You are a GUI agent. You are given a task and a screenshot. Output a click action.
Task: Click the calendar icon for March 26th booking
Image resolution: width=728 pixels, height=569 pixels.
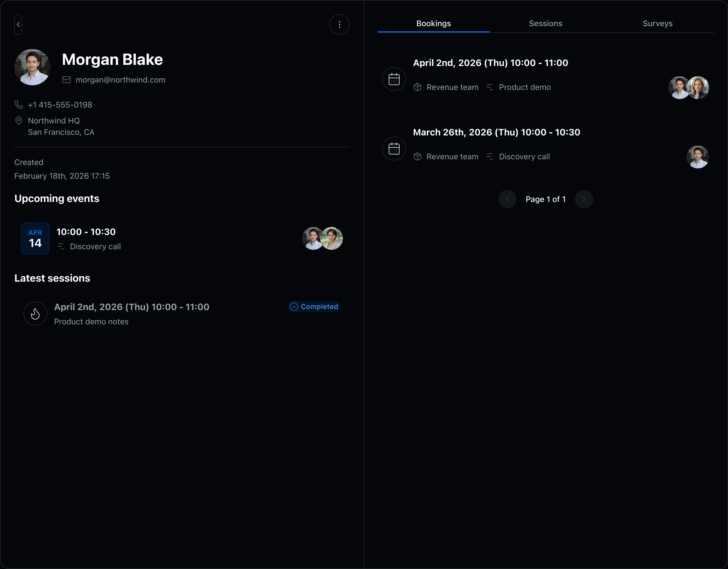pos(394,149)
